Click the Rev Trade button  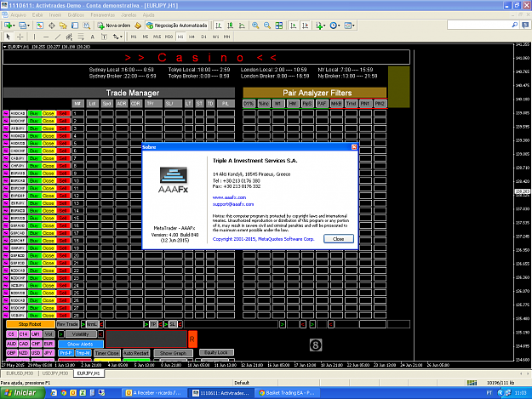pos(67,324)
